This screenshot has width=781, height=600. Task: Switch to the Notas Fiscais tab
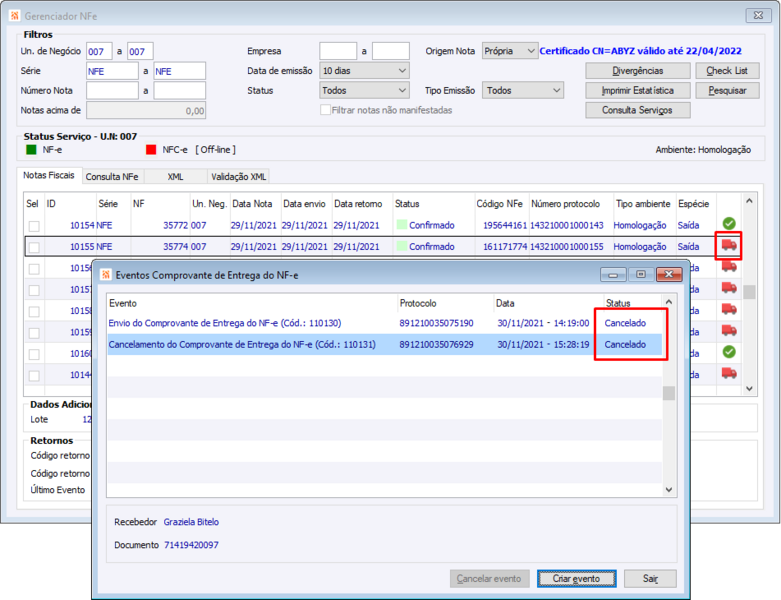pyautogui.click(x=49, y=175)
